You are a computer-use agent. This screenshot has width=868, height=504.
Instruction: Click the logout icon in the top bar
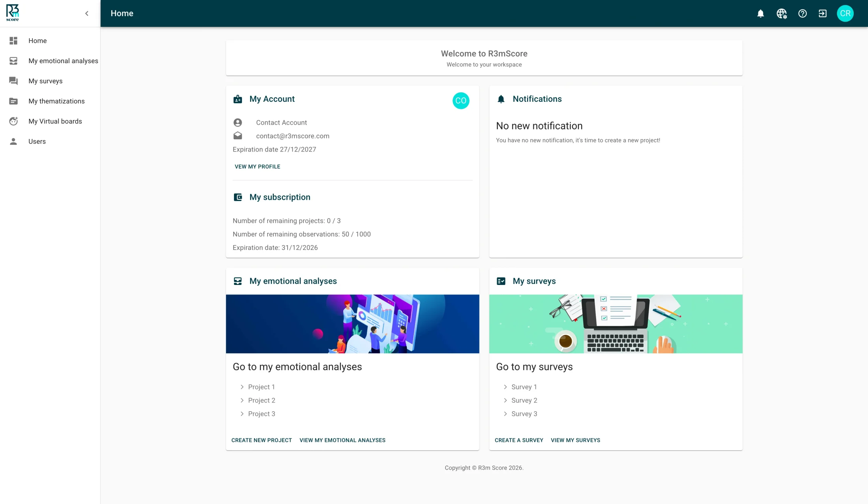click(x=823, y=13)
